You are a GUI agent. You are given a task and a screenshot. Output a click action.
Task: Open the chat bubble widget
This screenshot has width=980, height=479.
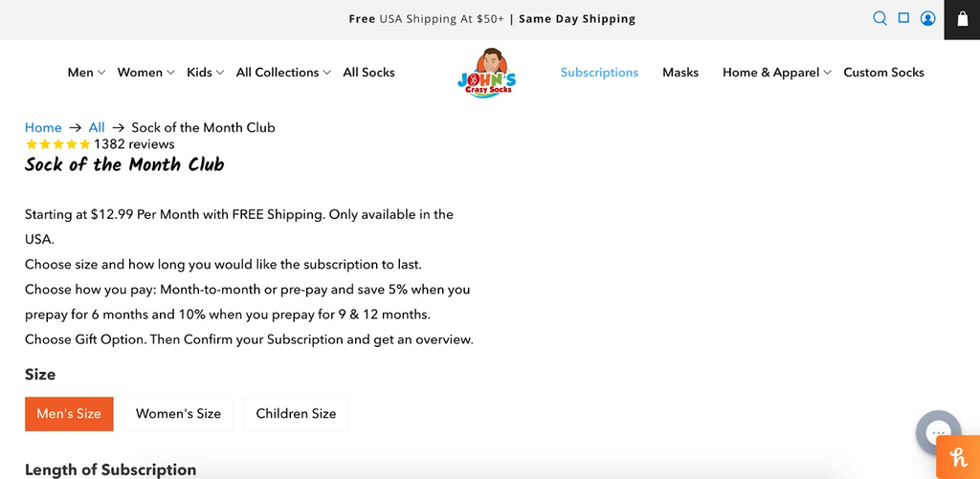[x=938, y=432]
